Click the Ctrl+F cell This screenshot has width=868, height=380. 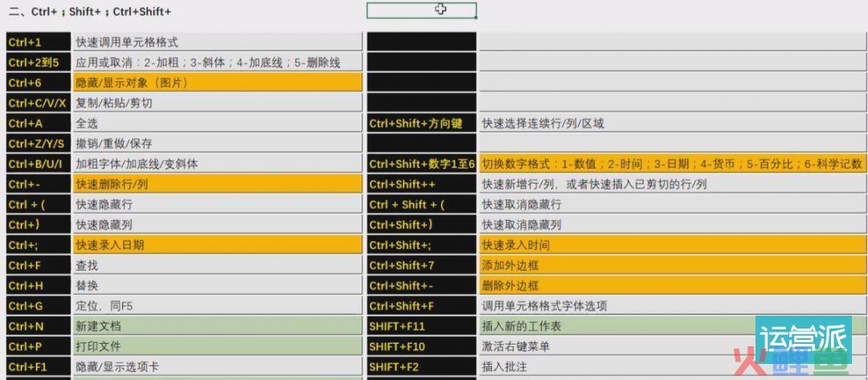coord(39,265)
